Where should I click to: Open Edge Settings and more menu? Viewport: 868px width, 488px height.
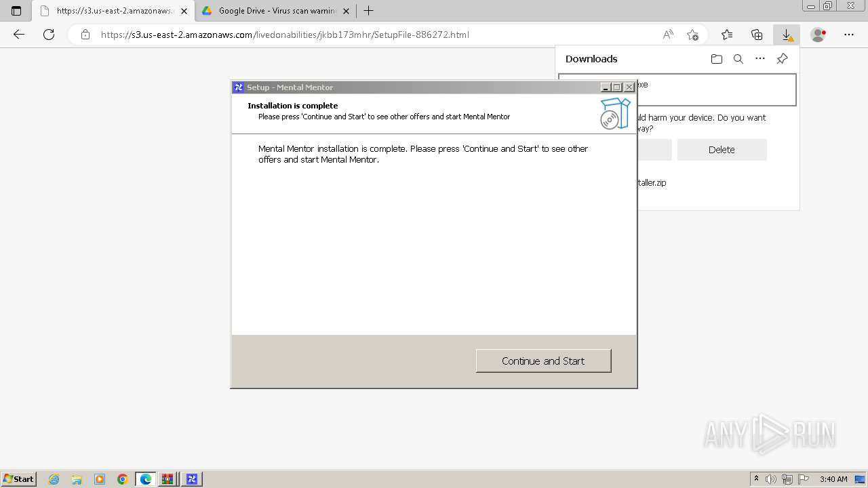point(849,35)
